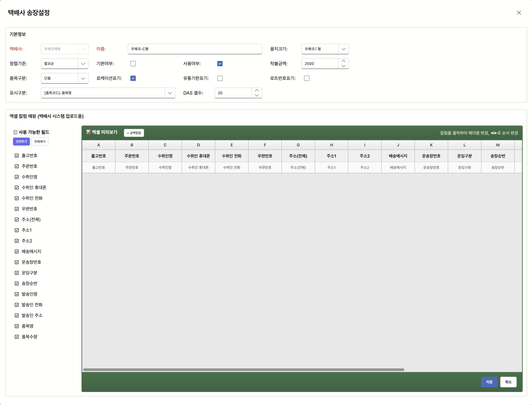Click the 배송메시지 column header in preview
This screenshot has width=532, height=405.
pos(398,156)
